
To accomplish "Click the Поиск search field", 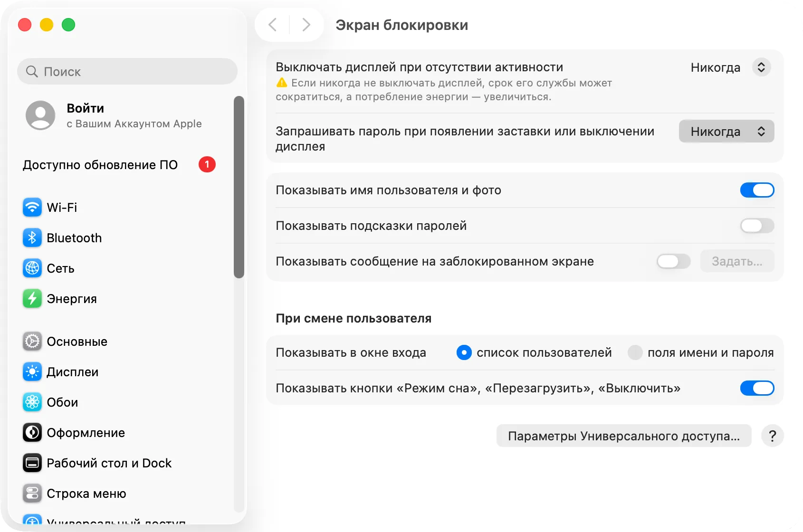I will (x=127, y=71).
